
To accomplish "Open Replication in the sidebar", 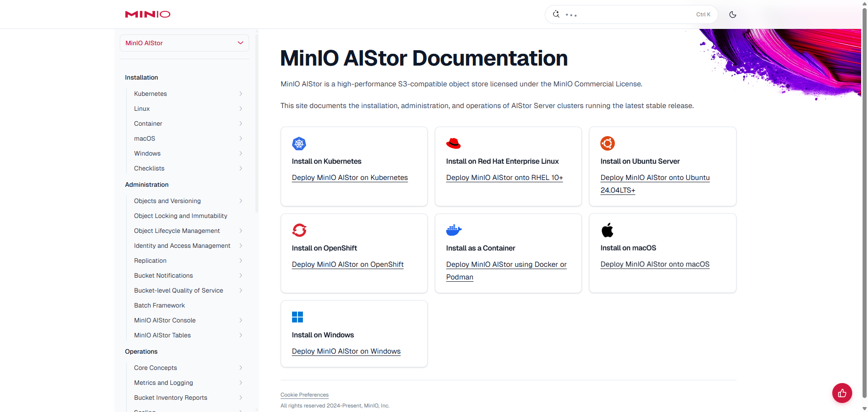I will 150,260.
